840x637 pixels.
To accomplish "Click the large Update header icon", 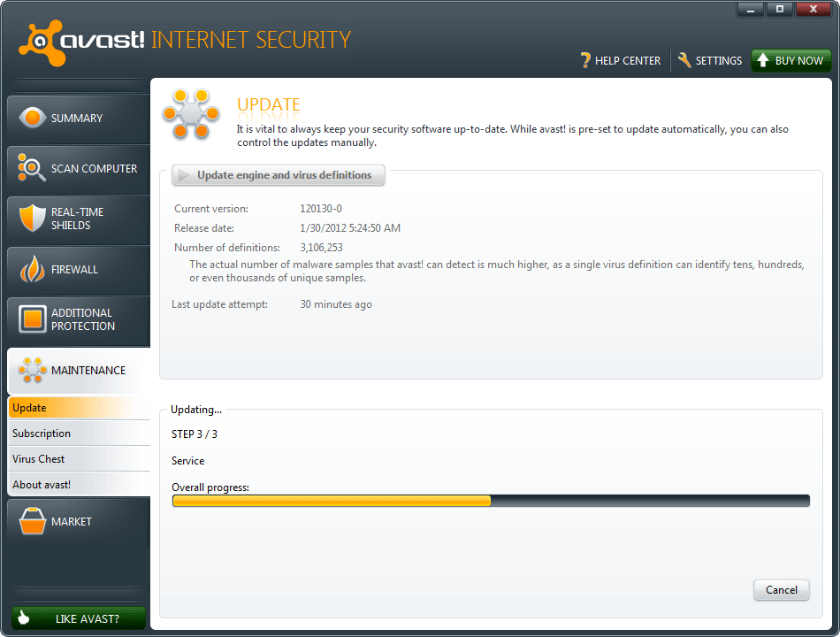I will pos(191,114).
